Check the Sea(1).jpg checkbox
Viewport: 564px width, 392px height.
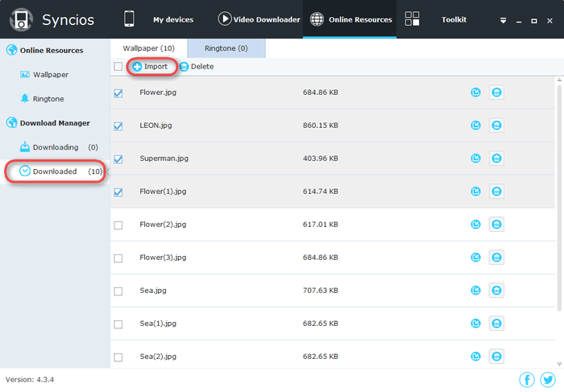118,324
